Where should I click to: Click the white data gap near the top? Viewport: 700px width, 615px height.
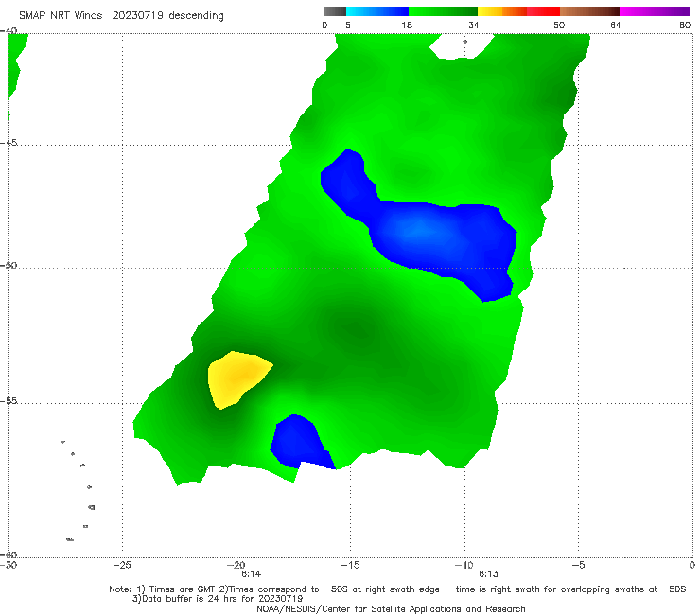click(x=462, y=46)
